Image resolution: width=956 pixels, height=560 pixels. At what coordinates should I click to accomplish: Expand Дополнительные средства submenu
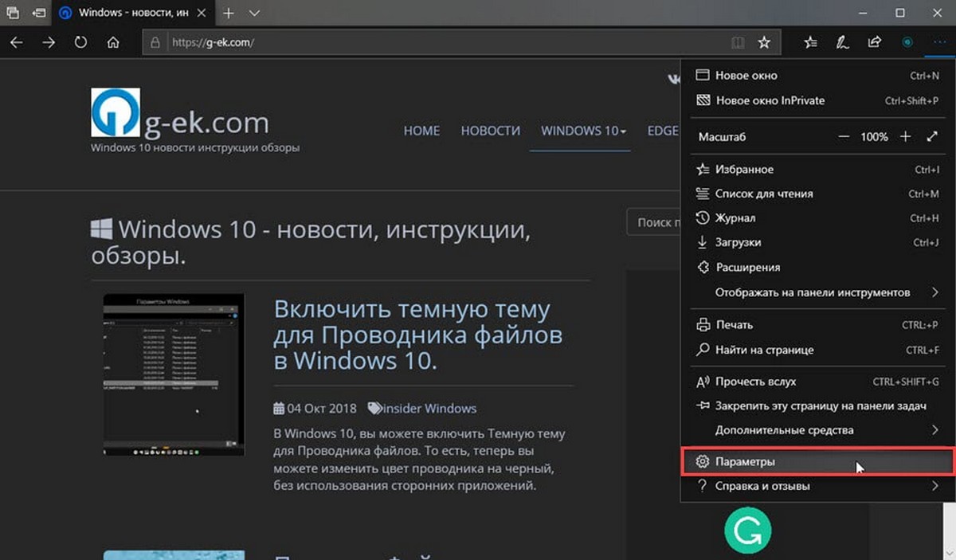(817, 430)
